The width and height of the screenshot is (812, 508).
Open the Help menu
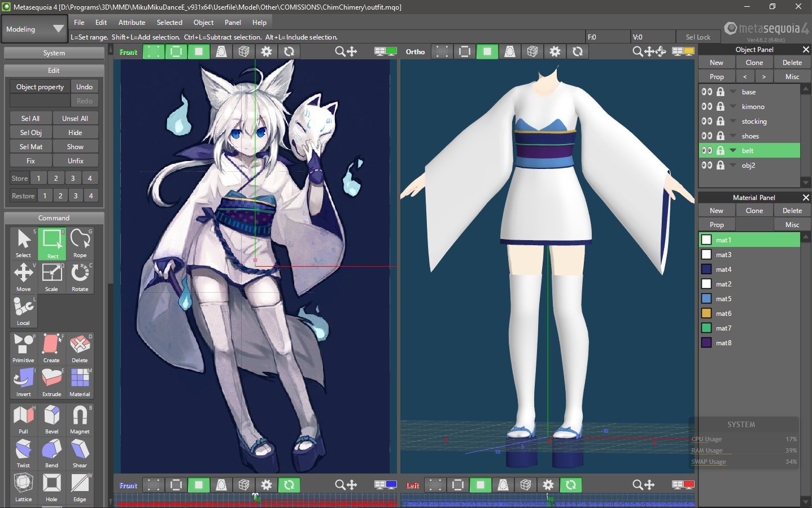(x=259, y=23)
